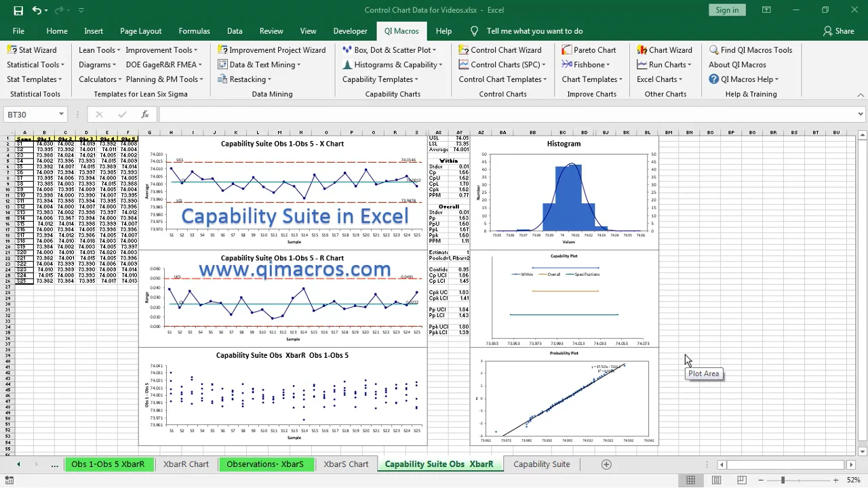Switch to the XbarS Chart sheet tab
Image resolution: width=868 pixels, height=488 pixels.
pyautogui.click(x=346, y=464)
